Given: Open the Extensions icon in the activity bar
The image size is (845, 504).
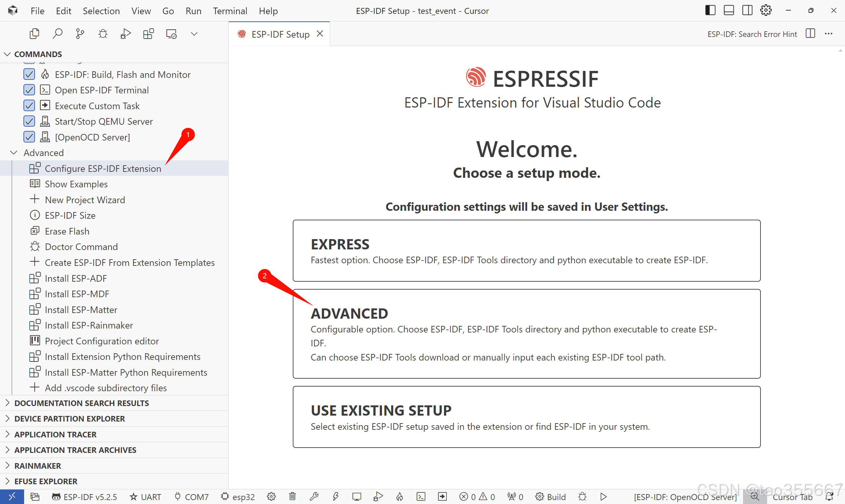Looking at the screenshot, I should [148, 34].
